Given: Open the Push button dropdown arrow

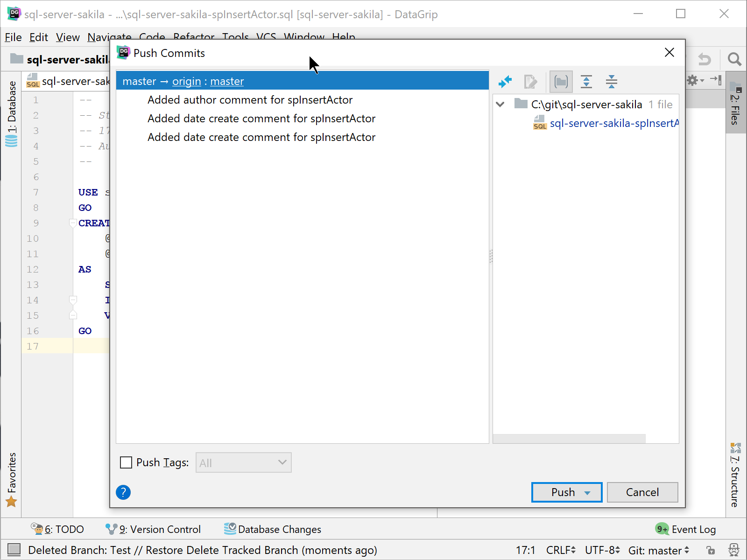Looking at the screenshot, I should tap(588, 493).
